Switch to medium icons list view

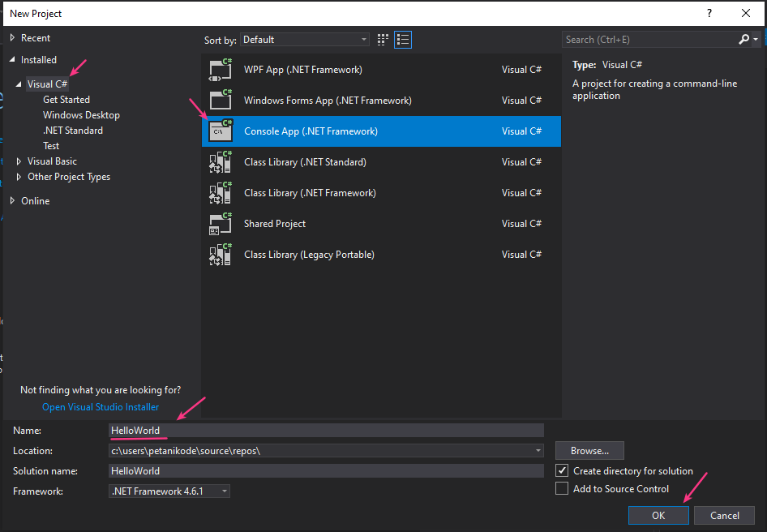[x=403, y=40]
